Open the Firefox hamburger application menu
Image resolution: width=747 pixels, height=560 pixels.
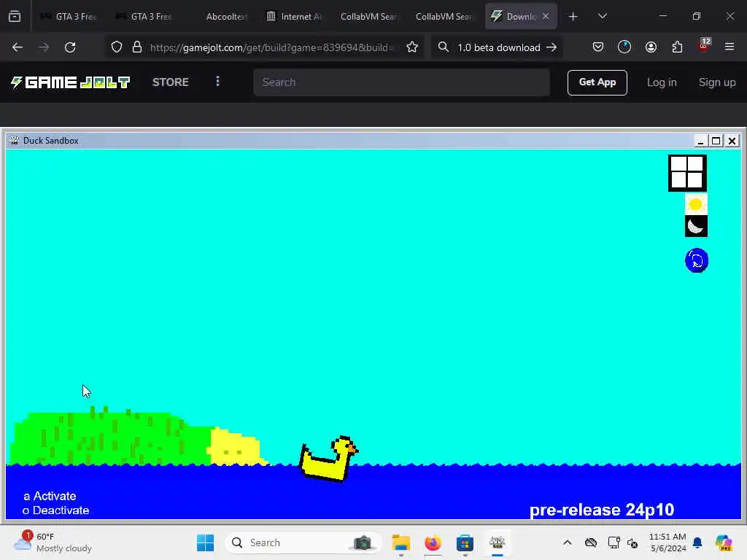729,47
